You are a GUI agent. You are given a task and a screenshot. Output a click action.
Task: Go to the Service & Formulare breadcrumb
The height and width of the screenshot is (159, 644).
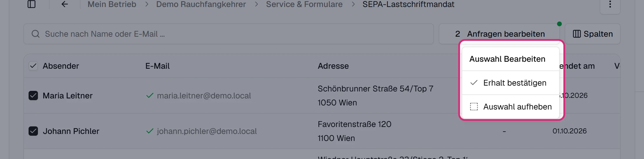click(x=304, y=4)
